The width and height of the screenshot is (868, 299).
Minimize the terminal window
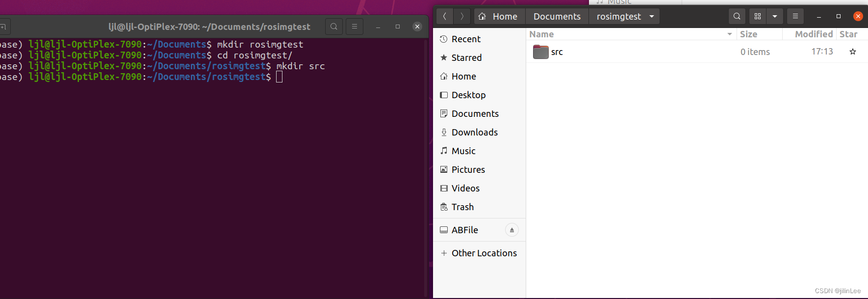tap(378, 27)
